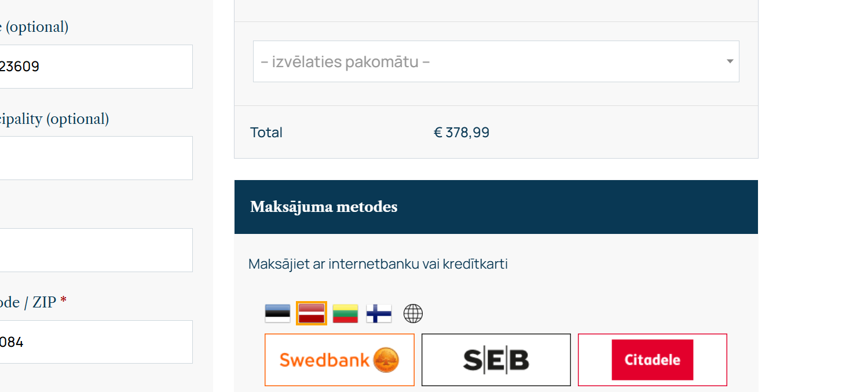Click the € 378,99 total amount
The height and width of the screenshot is (392, 868).
click(462, 133)
